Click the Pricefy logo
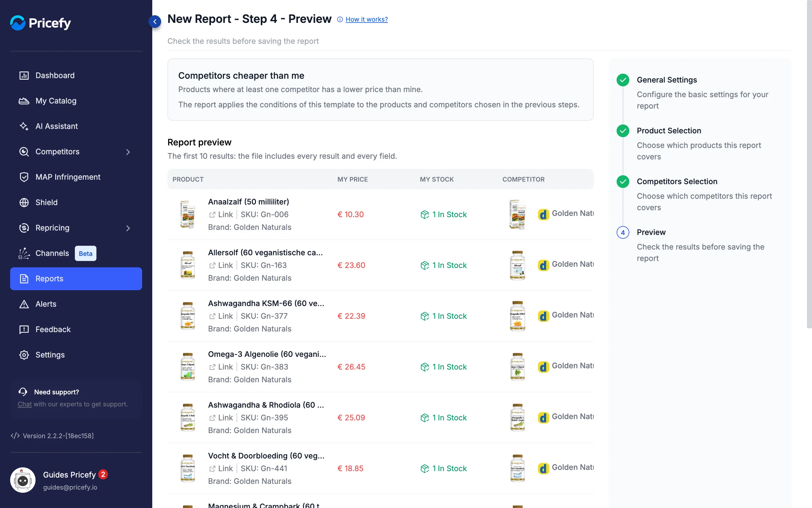The width and height of the screenshot is (812, 508). pos(40,23)
